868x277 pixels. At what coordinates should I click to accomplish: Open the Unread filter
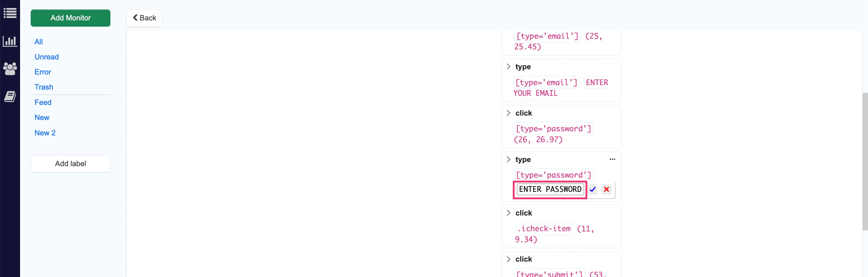pos(47,57)
